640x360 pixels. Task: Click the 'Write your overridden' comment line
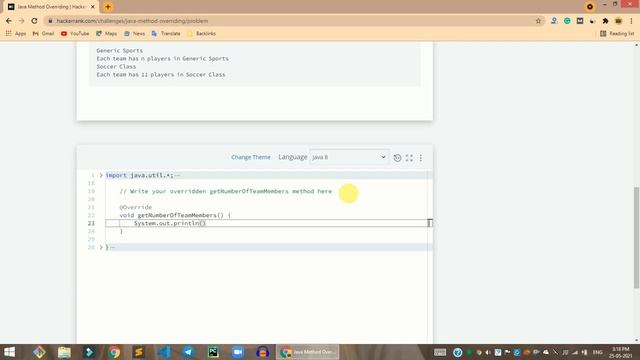click(x=226, y=191)
